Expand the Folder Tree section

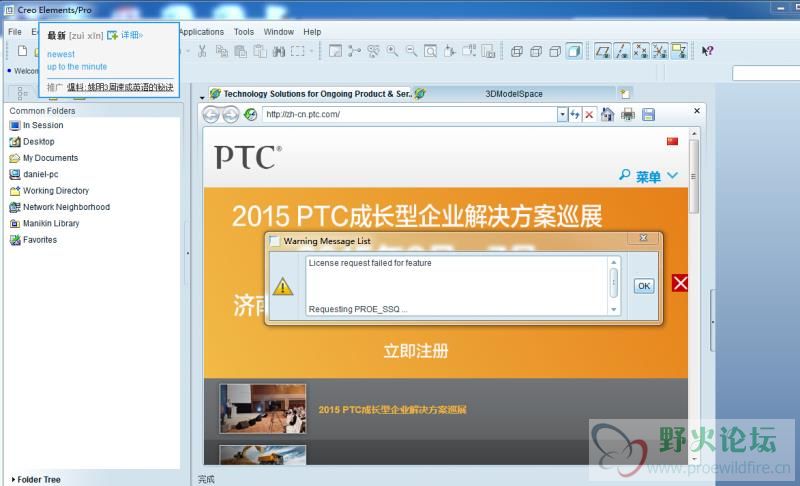point(36,479)
